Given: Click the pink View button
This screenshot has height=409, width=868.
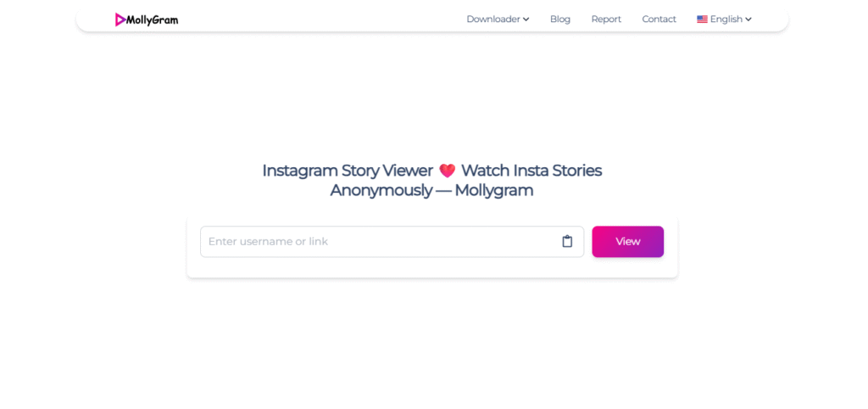Looking at the screenshot, I should tap(628, 242).
